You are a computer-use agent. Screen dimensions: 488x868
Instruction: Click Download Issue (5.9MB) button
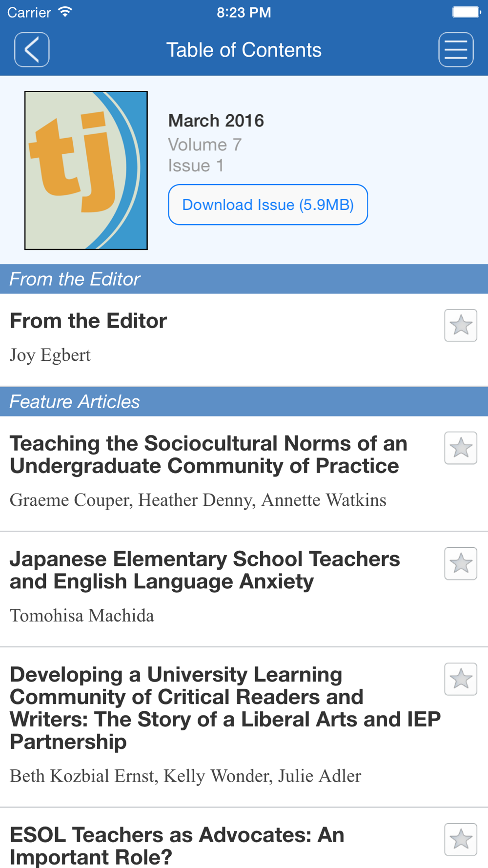coord(268,205)
